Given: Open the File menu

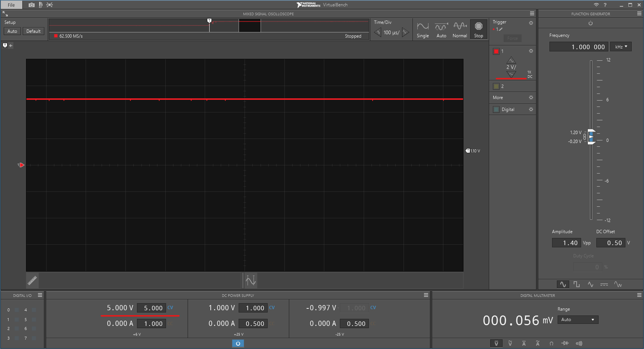Looking at the screenshot, I should click(x=12, y=5).
